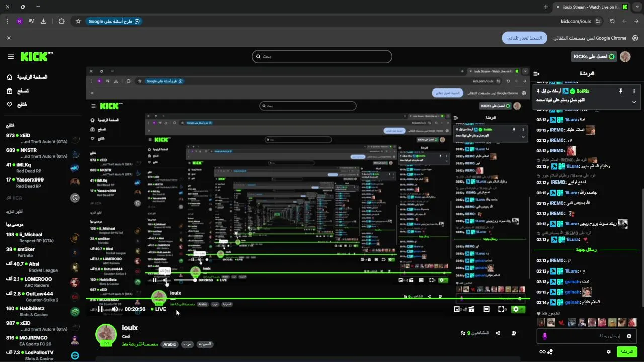Share the stream using share icon

pos(498,333)
